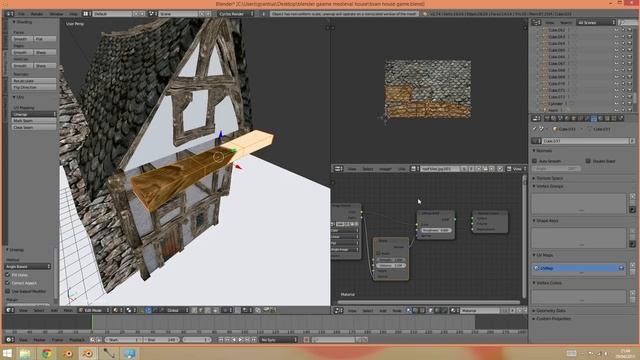Open the Mesh menu in 3D view header
Screen dimensions: 640x360
[x=68, y=310]
